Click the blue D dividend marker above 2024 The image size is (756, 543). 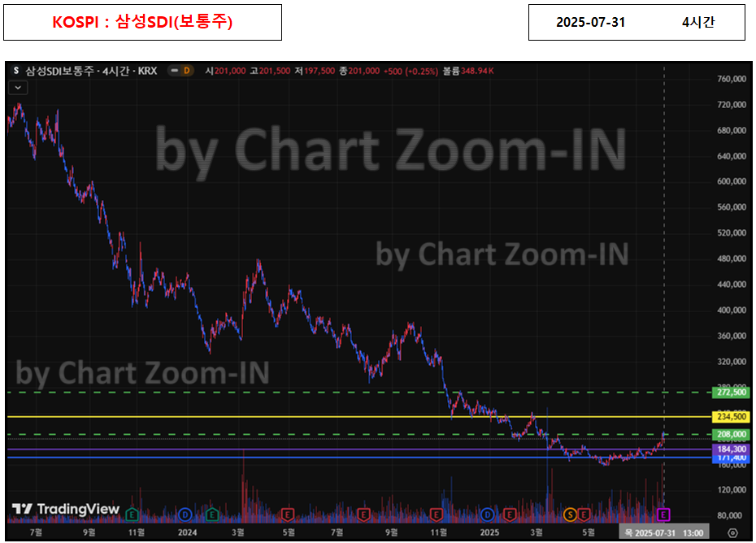[x=185, y=515]
